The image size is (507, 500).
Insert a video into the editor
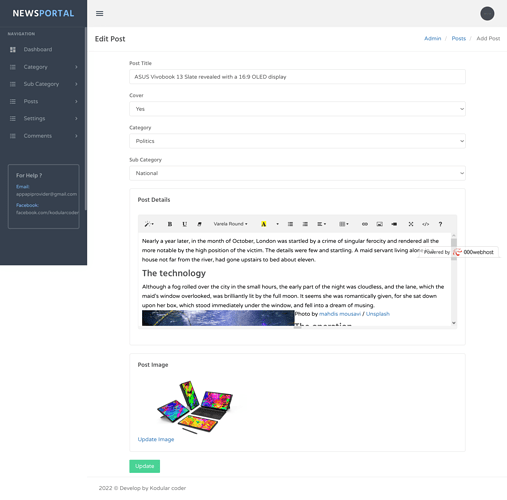point(394,224)
